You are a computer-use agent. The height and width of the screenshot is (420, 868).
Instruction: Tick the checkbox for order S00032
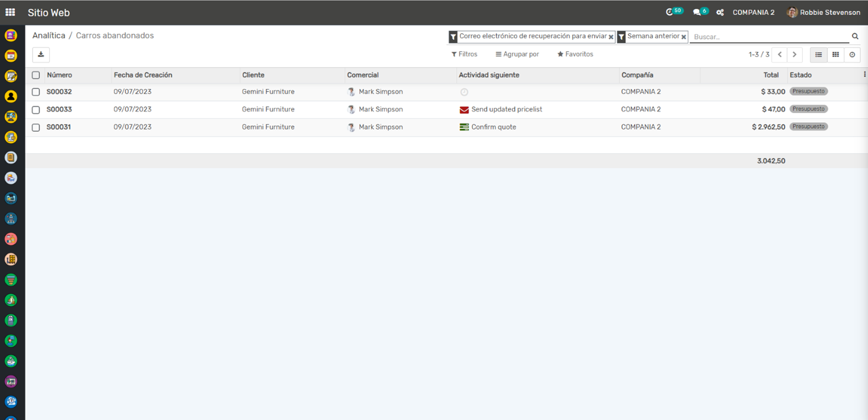tap(36, 92)
